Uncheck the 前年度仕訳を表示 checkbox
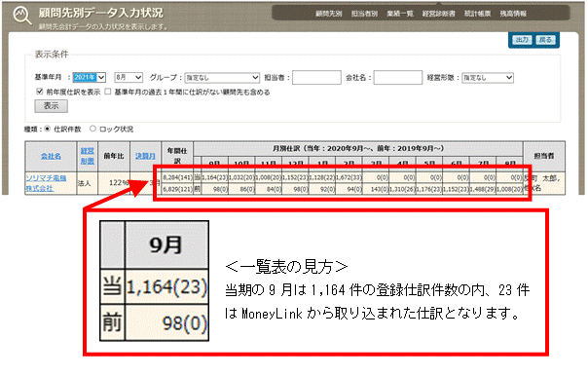Viewport: 588px width, 376px height. (x=39, y=92)
